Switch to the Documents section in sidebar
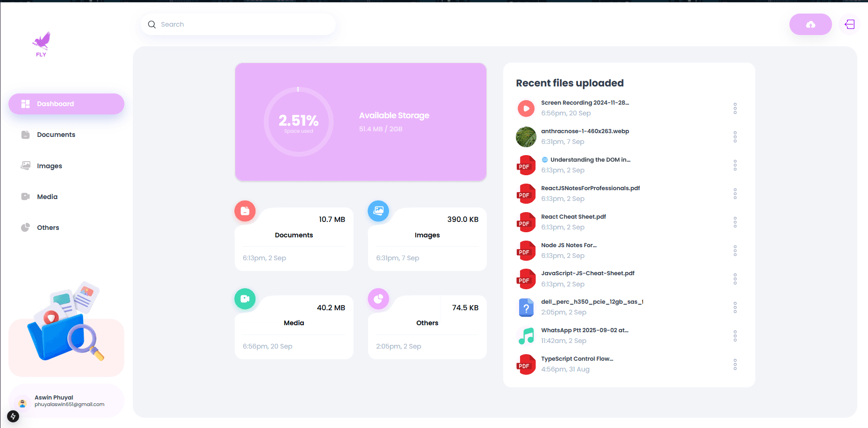Screen dimensions: 868x428 [56, 135]
